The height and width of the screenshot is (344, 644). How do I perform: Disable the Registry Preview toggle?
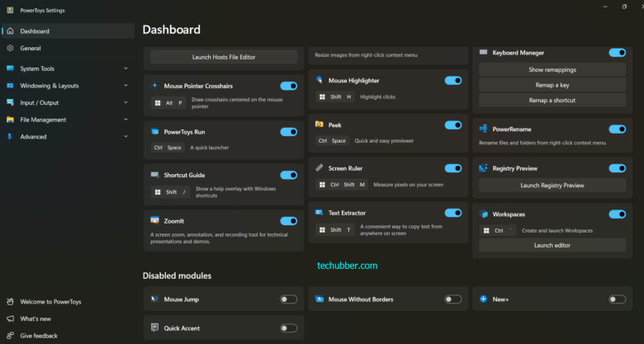point(618,168)
